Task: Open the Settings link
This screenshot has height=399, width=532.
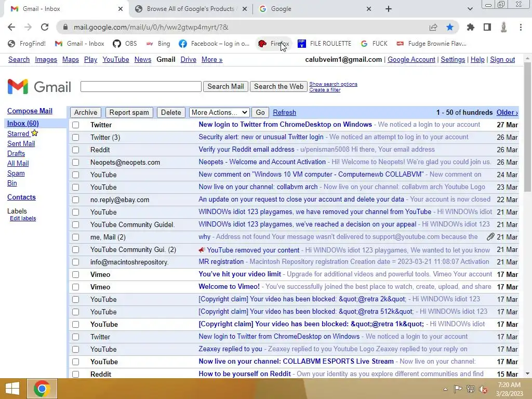Action: tap(453, 59)
